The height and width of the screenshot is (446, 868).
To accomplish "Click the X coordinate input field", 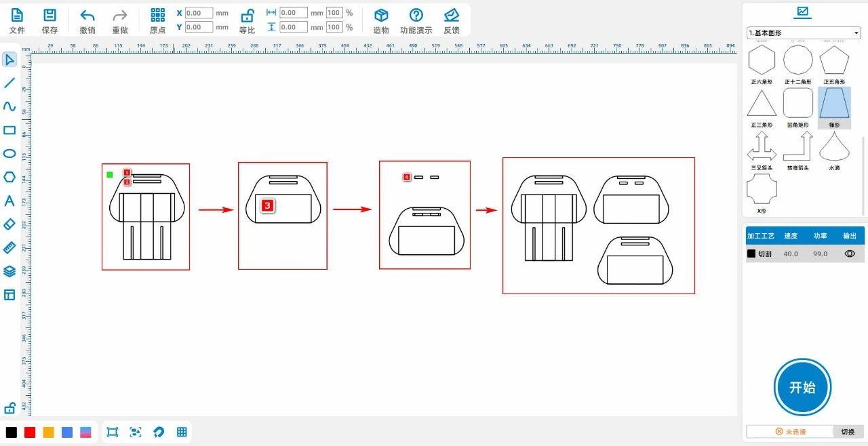I will point(199,13).
